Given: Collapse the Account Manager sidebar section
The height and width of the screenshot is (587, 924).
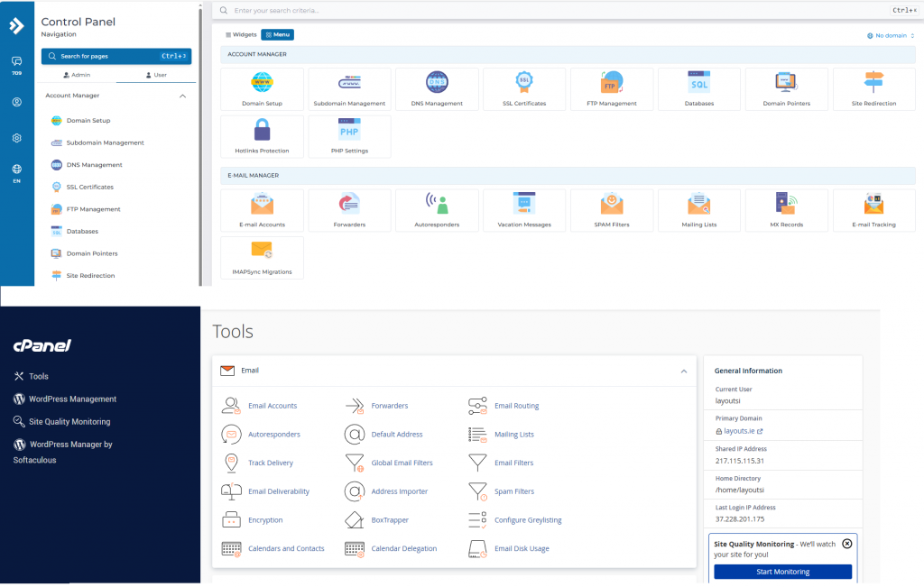Looking at the screenshot, I should coord(183,96).
